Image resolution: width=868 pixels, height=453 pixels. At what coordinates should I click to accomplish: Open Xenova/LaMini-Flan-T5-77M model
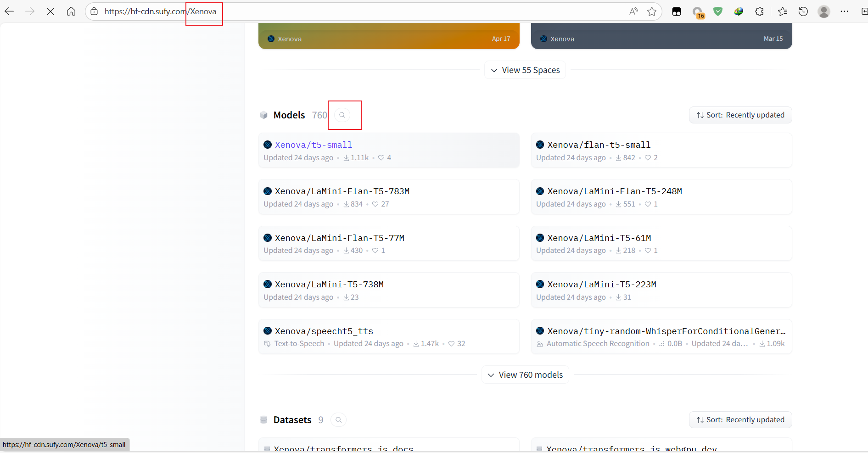pos(389,244)
